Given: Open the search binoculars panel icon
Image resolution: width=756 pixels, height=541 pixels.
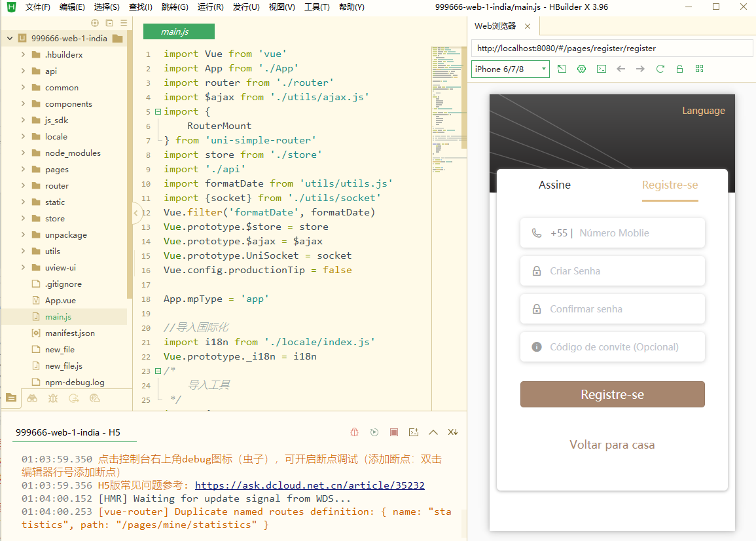Looking at the screenshot, I should click(x=32, y=398).
